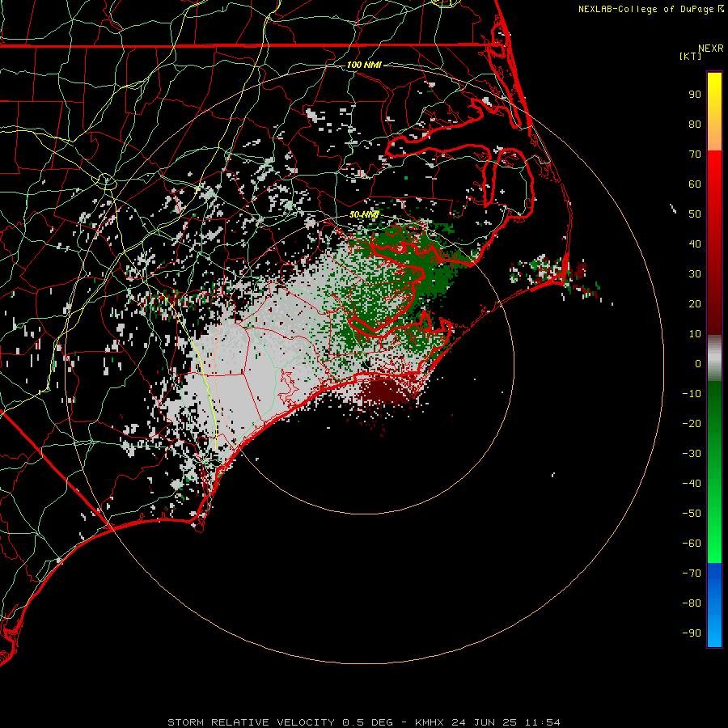728x728 pixels.
Task: Click the 10 value on the velocity scale
Action: pyautogui.click(x=695, y=334)
